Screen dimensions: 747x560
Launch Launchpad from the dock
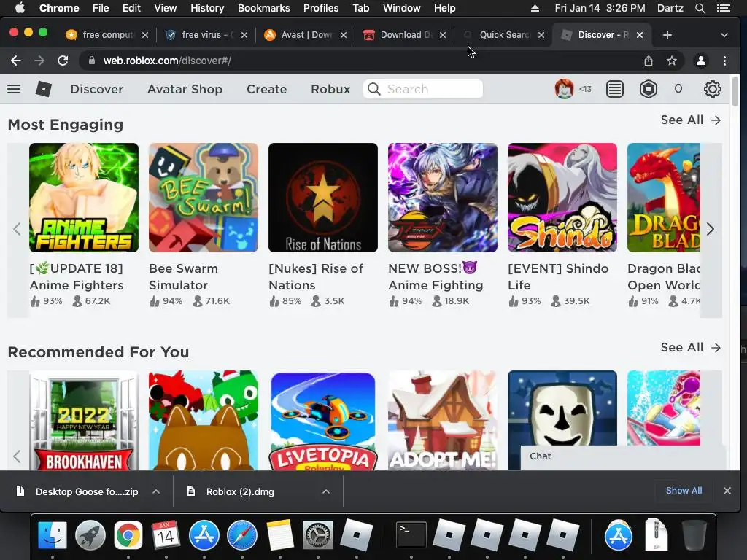(x=90, y=535)
